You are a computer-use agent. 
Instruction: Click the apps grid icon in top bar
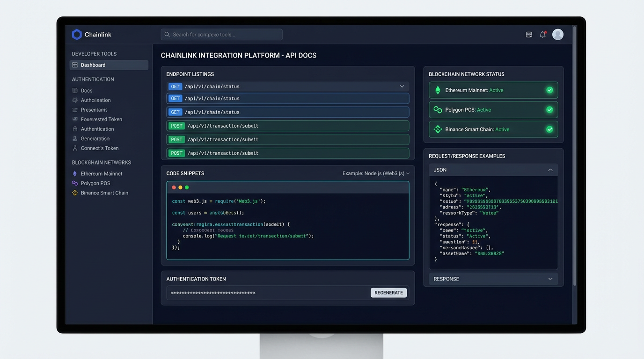[529, 34]
